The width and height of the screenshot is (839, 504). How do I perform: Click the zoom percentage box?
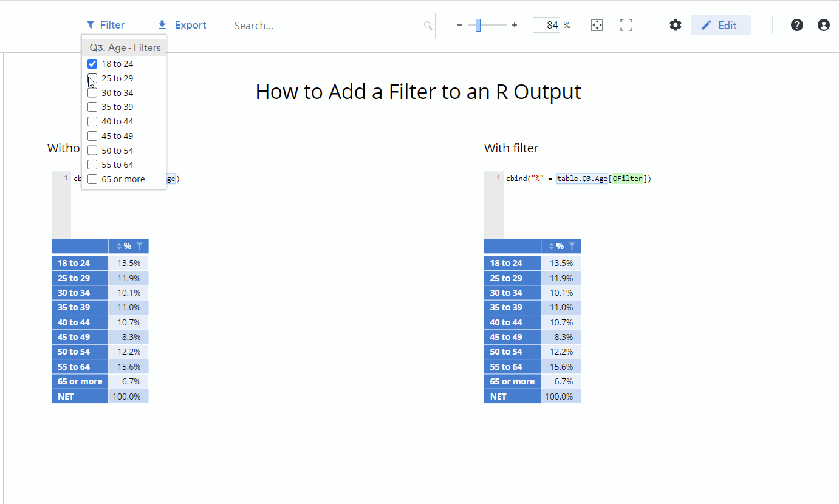coord(546,25)
